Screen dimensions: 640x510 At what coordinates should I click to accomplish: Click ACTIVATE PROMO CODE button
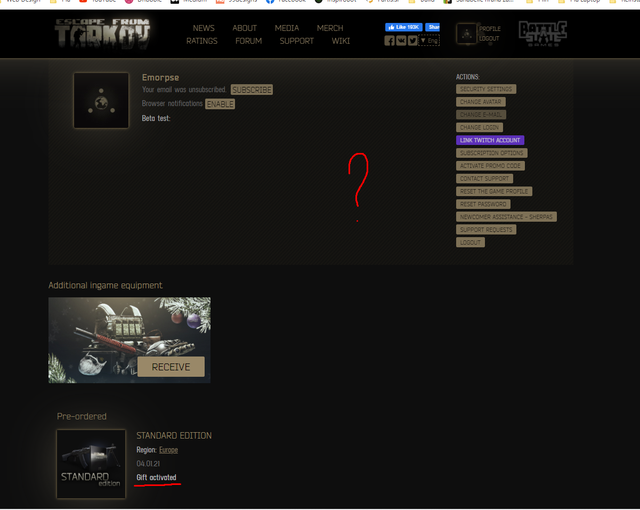(490, 166)
